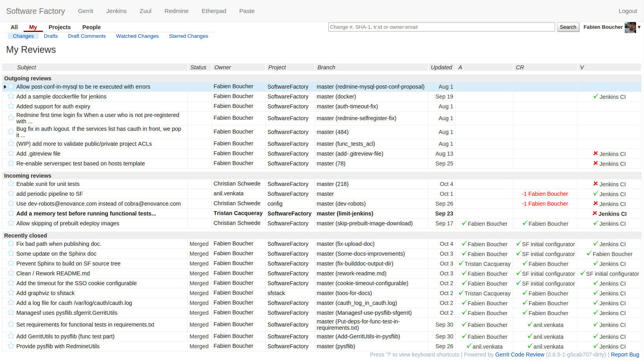Switch to the All menu tab
The image size is (644, 362).
click(x=14, y=27)
